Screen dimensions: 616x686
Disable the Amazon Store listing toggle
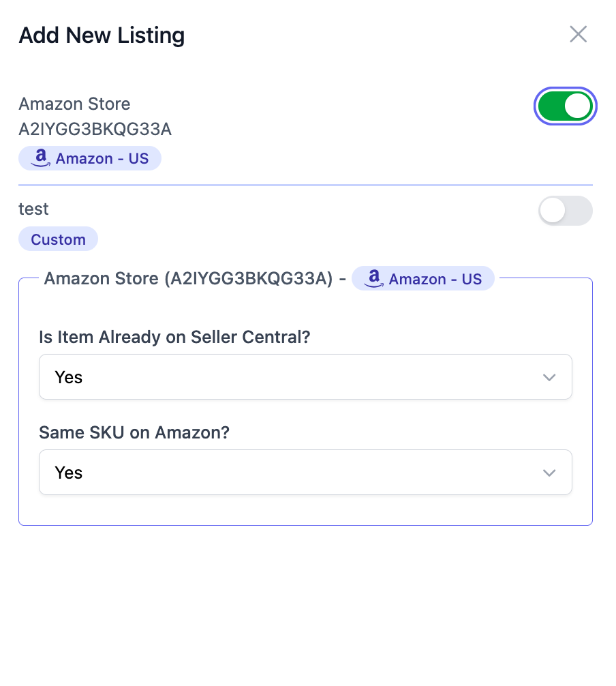565,106
